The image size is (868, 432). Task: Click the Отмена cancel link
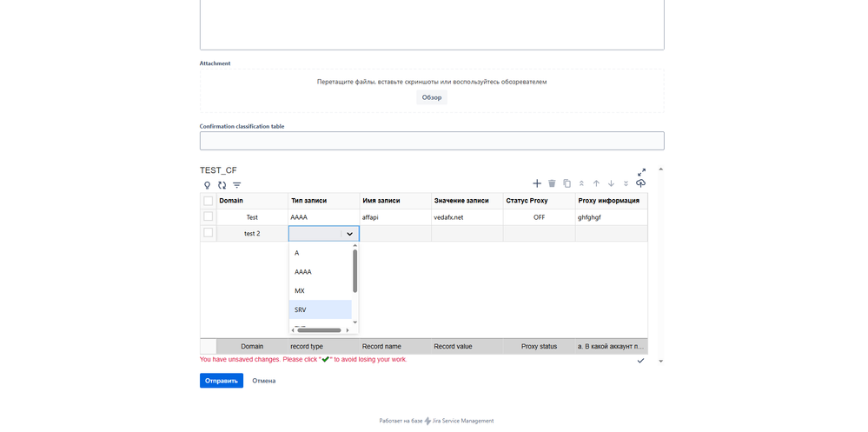pos(264,381)
